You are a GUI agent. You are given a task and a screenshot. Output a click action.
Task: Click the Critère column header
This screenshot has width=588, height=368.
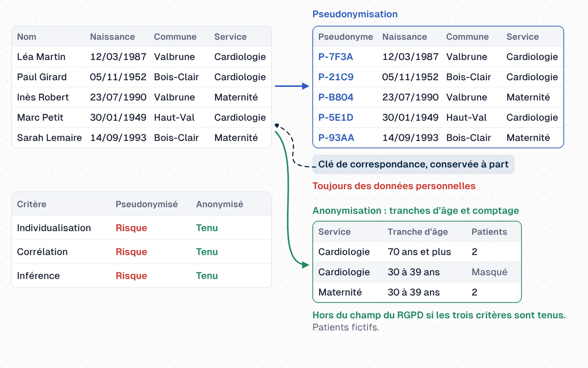(x=32, y=204)
